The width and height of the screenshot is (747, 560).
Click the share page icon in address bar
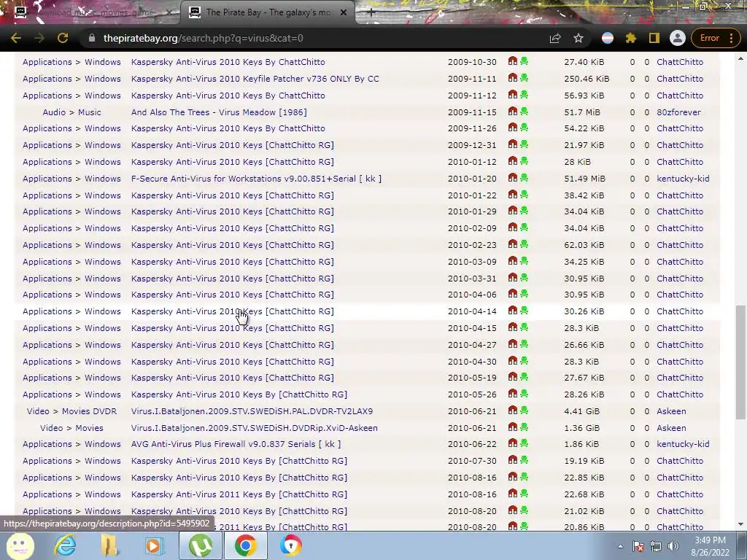click(x=555, y=38)
